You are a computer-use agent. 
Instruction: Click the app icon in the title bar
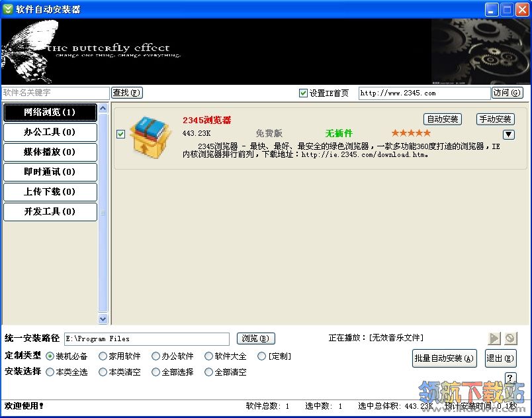[x=8, y=9]
